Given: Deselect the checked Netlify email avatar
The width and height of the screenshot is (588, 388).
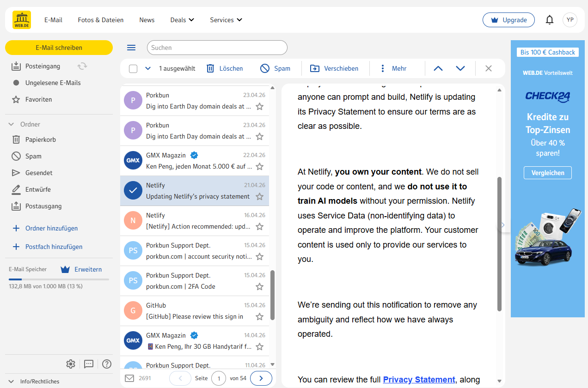Looking at the screenshot, I should (x=133, y=190).
